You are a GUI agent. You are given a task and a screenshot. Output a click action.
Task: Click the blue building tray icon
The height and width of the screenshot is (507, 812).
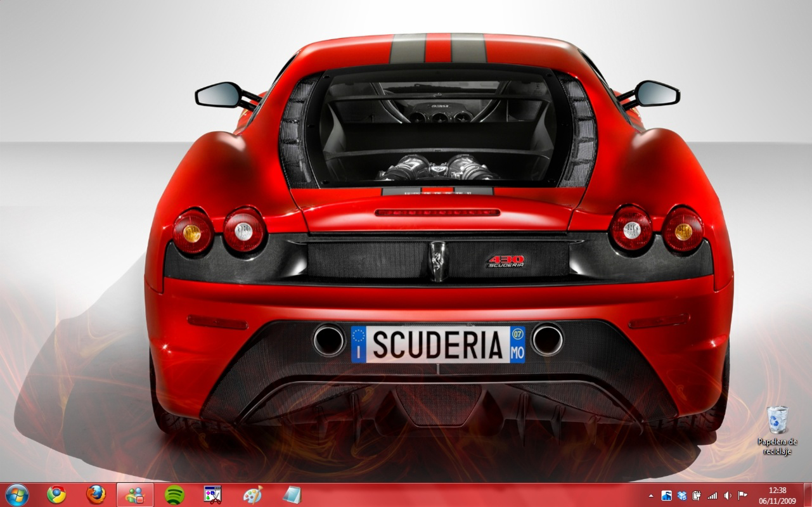pos(666,494)
